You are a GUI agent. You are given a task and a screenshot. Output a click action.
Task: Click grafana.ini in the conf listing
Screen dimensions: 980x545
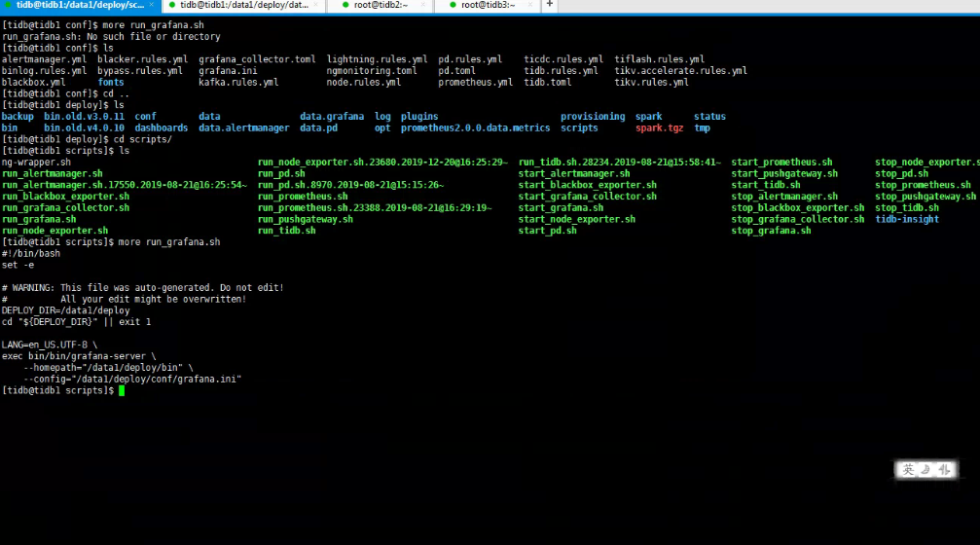coord(228,71)
